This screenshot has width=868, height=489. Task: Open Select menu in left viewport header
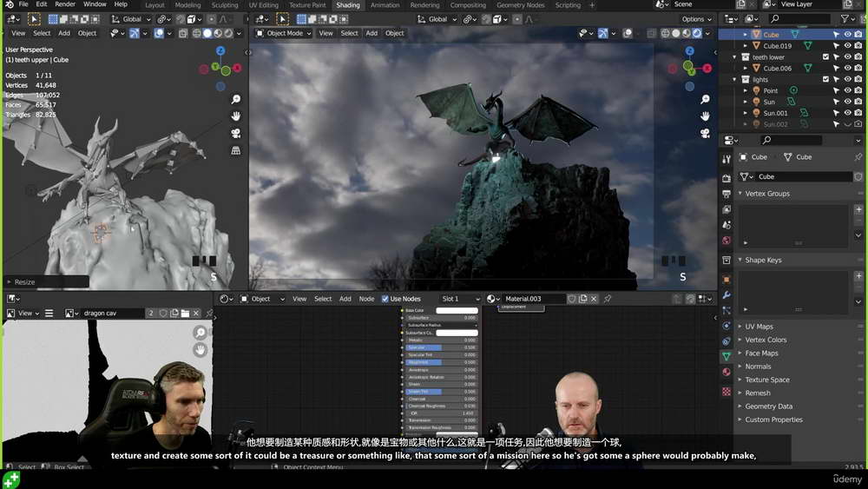pos(42,33)
